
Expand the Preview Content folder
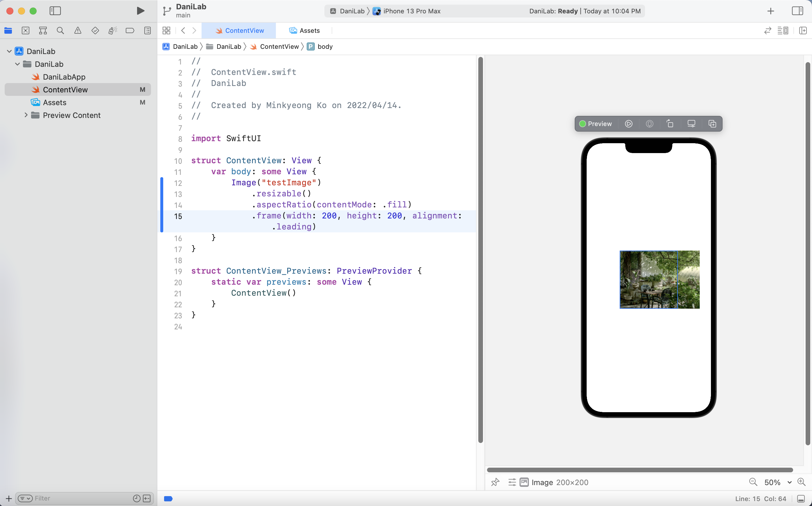tap(26, 115)
